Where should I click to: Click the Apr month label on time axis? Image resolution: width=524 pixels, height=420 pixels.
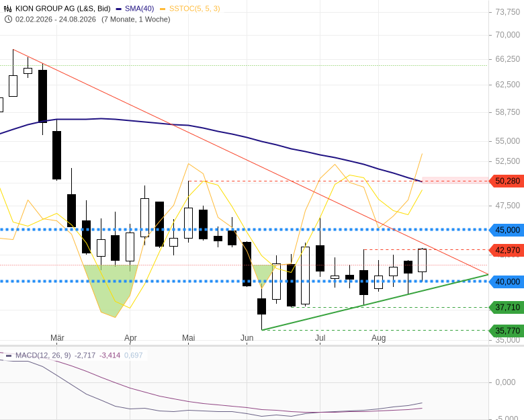click(x=130, y=338)
